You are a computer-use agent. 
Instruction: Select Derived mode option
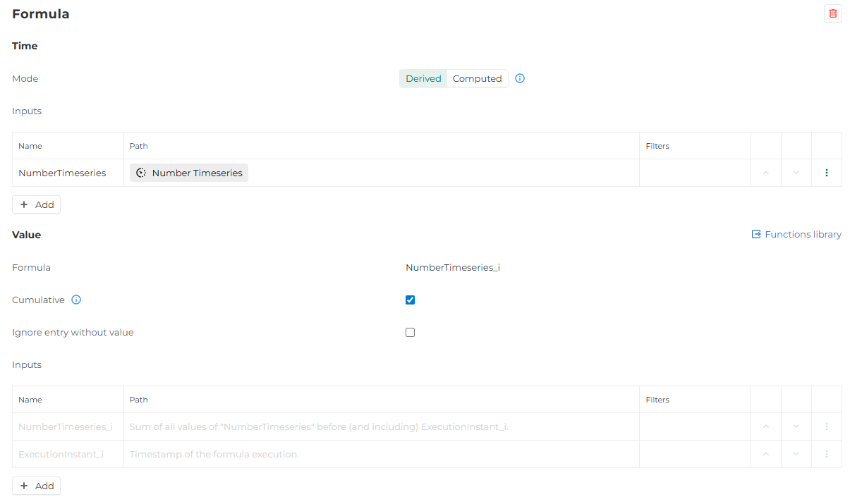tap(423, 78)
